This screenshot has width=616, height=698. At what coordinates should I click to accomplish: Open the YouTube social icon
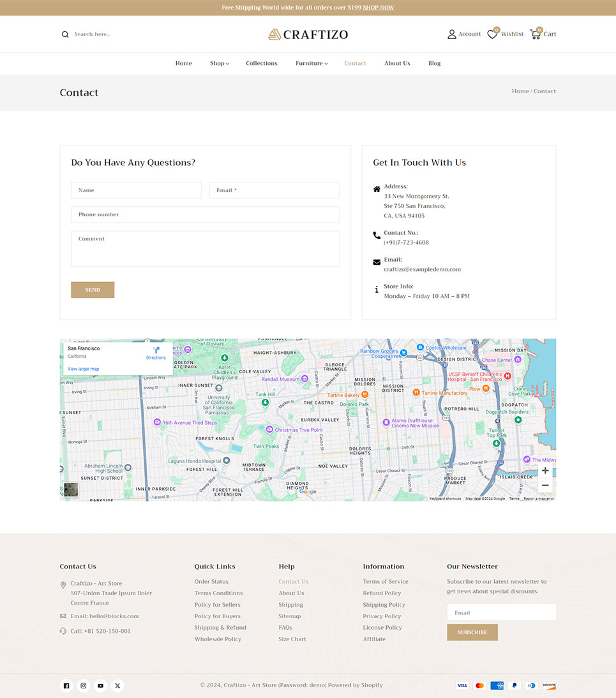coord(101,686)
